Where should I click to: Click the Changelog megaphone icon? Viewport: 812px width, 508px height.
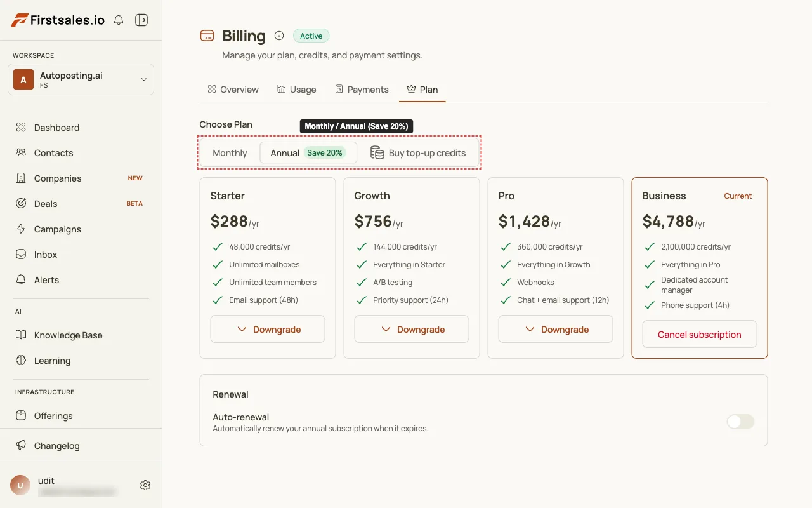tap(21, 446)
